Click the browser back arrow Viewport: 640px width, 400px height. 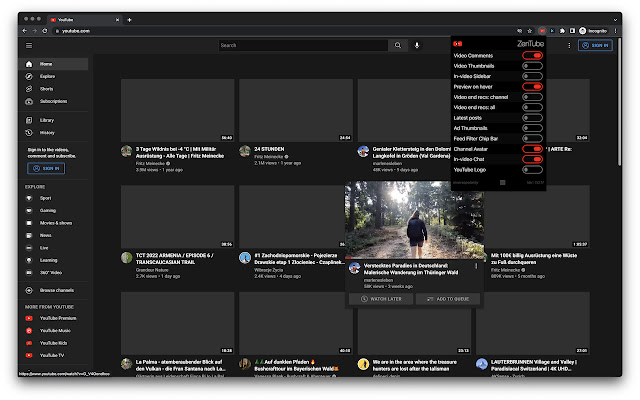(24, 31)
